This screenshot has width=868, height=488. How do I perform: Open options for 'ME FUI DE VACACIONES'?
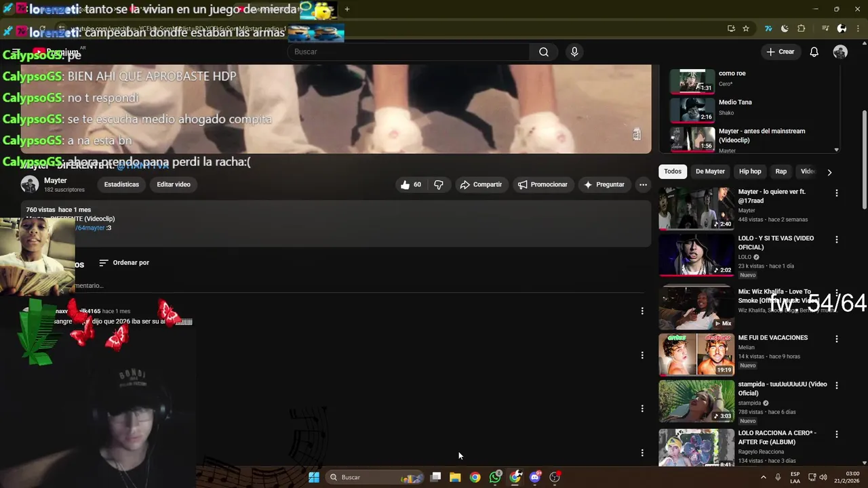pyautogui.click(x=836, y=339)
